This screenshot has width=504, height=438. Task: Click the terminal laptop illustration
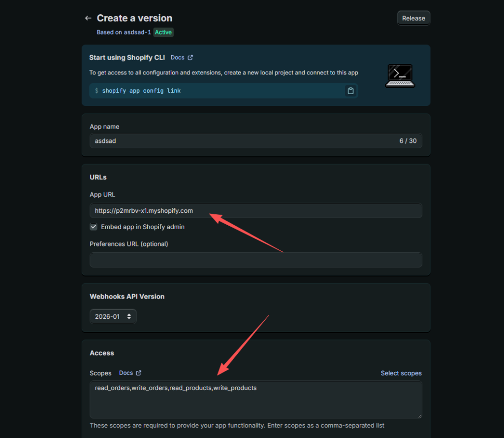tap(400, 76)
